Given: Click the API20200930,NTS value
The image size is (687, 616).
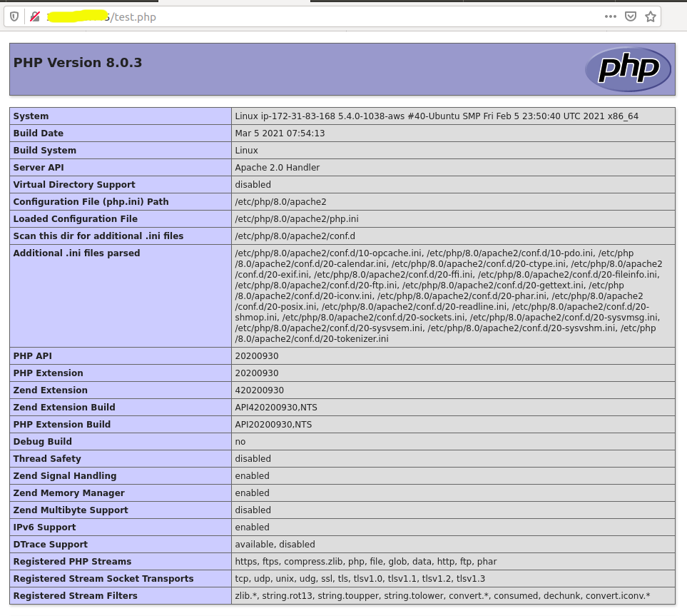Looking at the screenshot, I should click(273, 425).
